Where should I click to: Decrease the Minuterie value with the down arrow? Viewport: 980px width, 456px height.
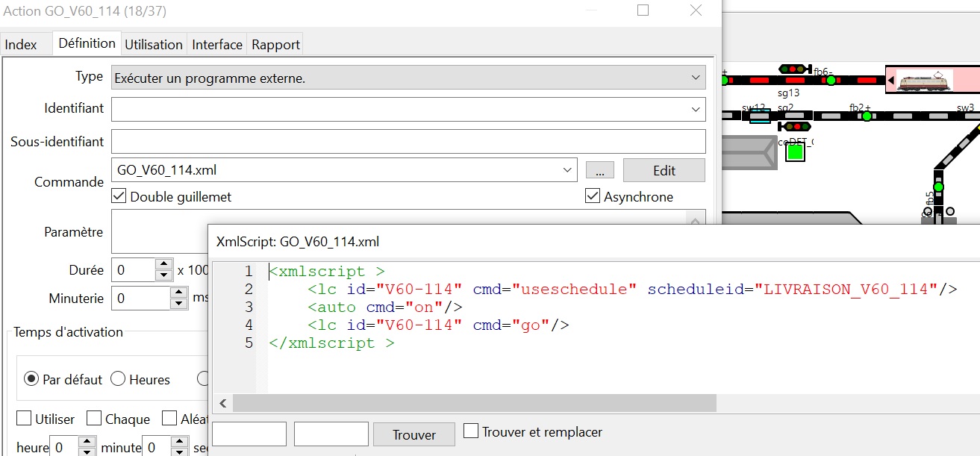point(178,304)
